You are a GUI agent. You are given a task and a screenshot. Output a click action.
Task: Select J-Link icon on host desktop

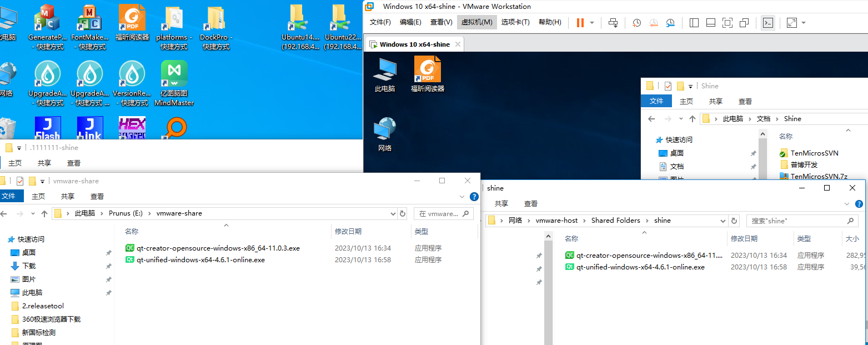pyautogui.click(x=89, y=128)
